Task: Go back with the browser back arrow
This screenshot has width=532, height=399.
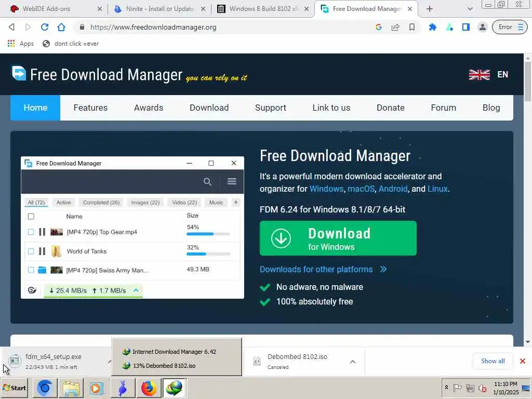Action: [x=11, y=27]
